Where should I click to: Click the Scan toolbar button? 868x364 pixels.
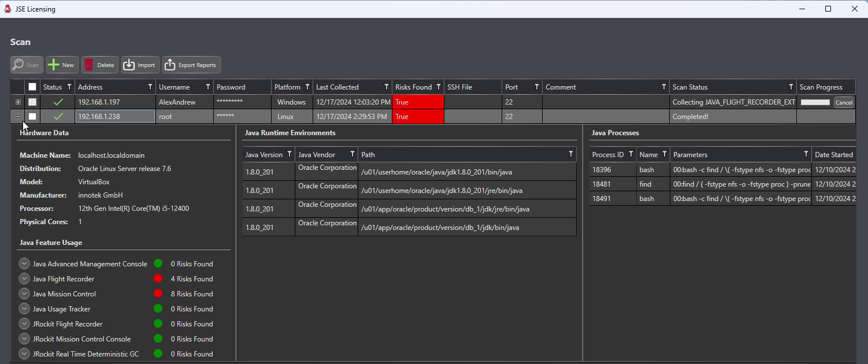point(27,65)
